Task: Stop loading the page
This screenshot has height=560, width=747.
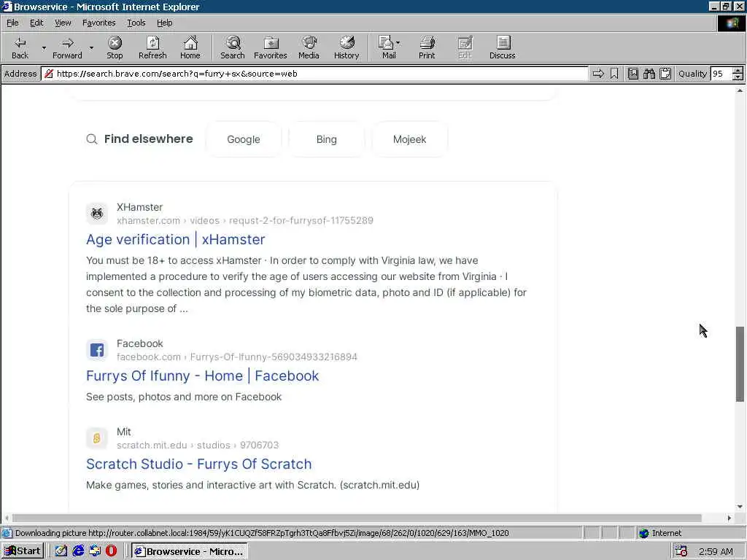Action: click(115, 47)
